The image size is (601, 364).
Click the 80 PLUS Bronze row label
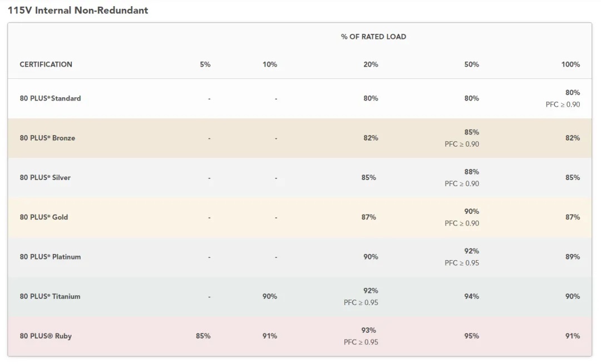[47, 138]
